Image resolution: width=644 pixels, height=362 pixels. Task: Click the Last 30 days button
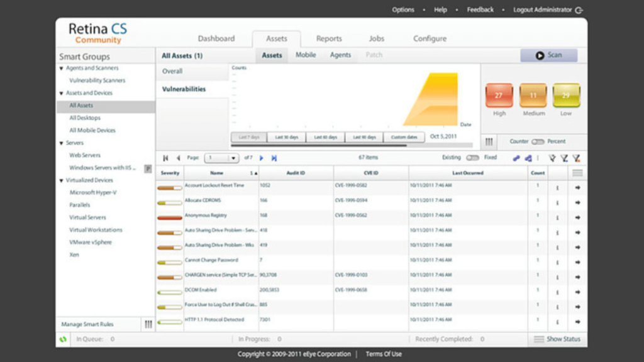tap(286, 137)
